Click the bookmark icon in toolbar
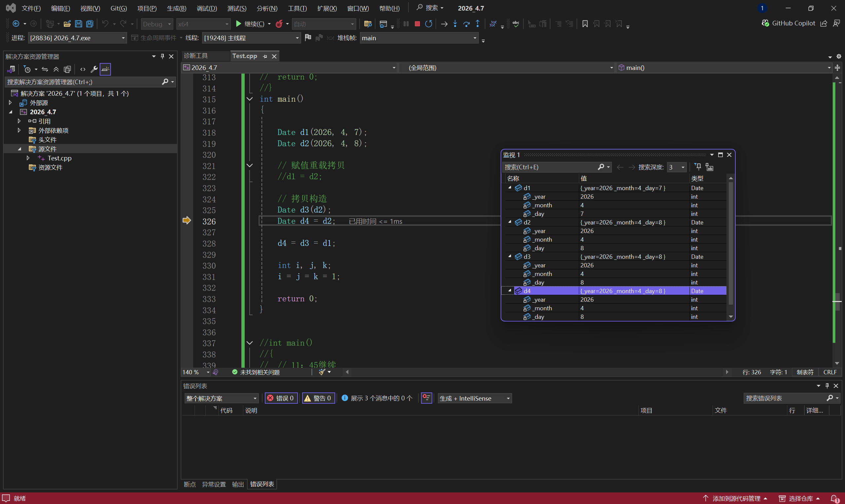 [x=585, y=24]
